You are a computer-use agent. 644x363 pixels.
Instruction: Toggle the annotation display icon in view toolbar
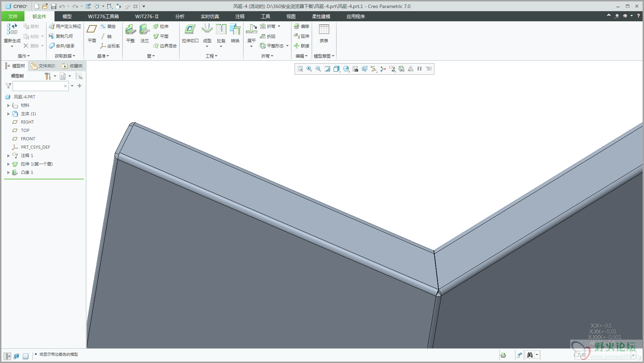point(392,69)
